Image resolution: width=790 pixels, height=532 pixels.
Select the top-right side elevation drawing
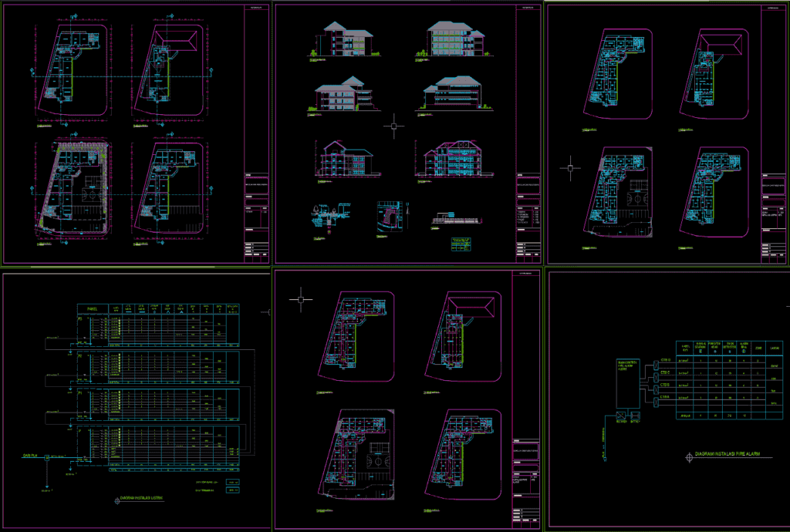coord(454,39)
